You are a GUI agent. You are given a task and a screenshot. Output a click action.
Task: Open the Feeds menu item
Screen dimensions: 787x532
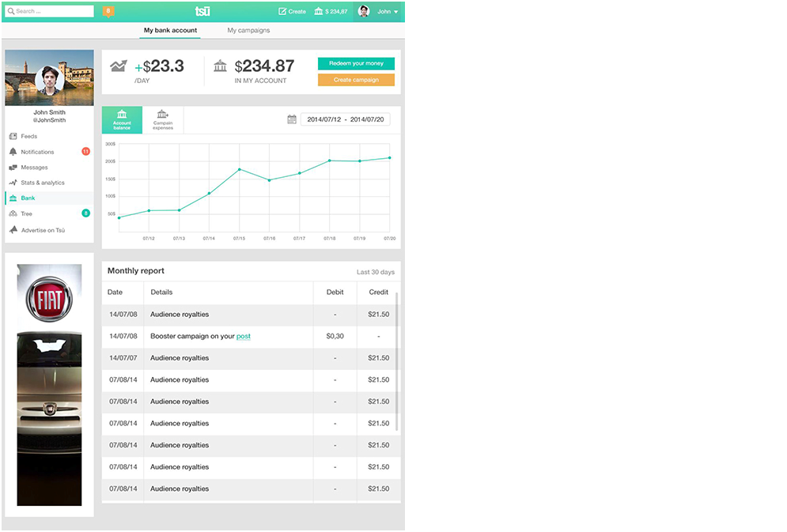click(49, 136)
